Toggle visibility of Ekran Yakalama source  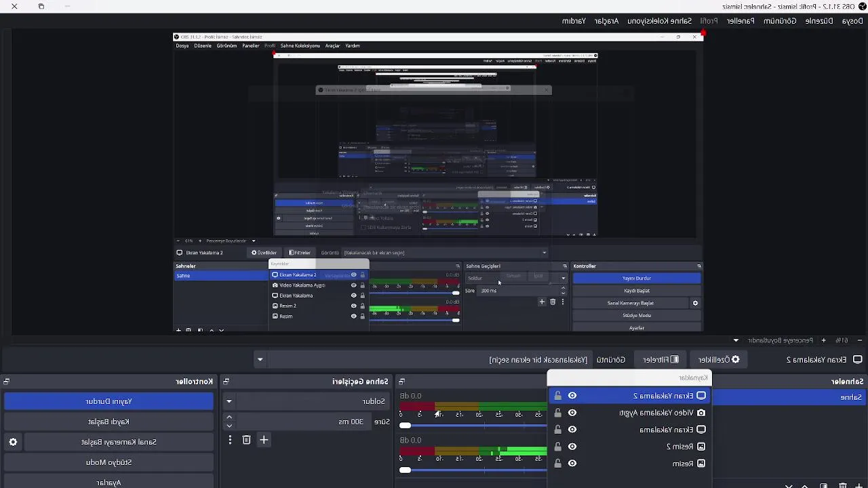coord(572,430)
